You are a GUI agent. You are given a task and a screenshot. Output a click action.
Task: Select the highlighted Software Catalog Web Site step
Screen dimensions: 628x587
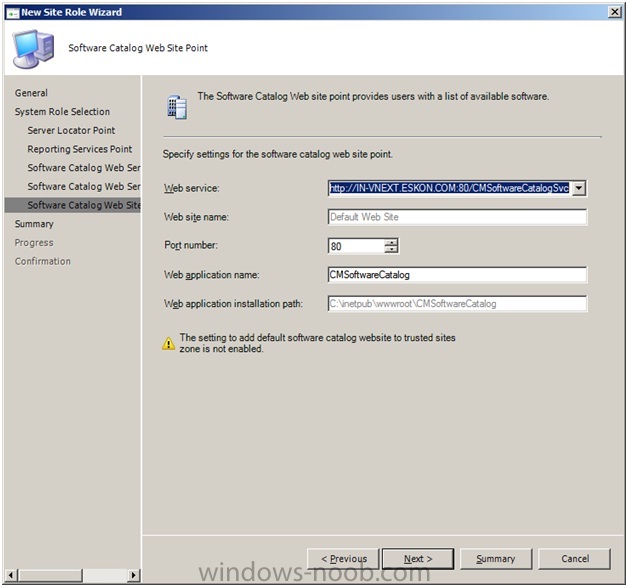[x=72, y=205]
